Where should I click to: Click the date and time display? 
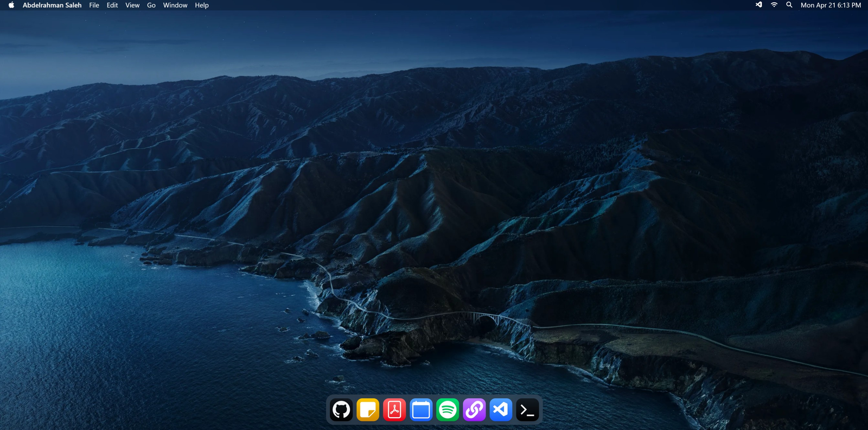tap(831, 5)
